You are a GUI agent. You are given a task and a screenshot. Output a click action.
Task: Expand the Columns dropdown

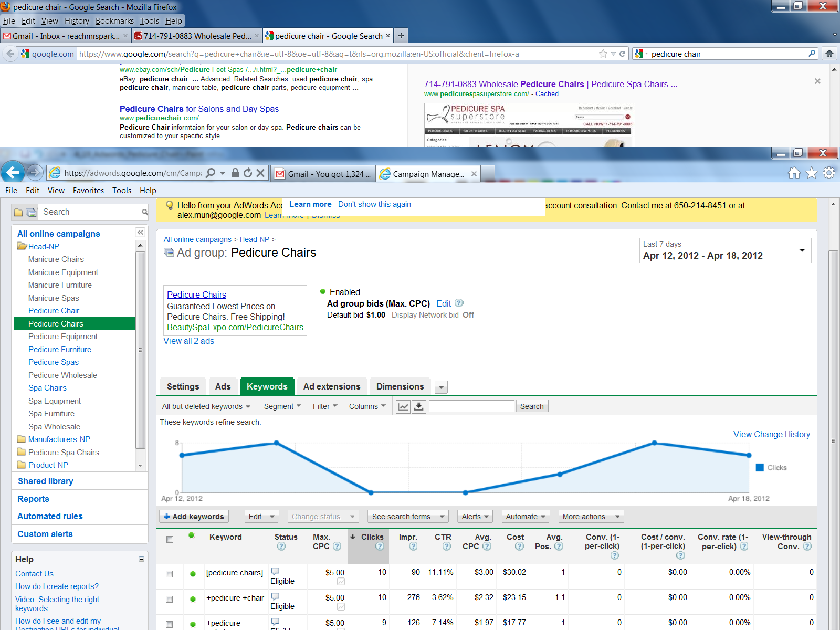(367, 406)
